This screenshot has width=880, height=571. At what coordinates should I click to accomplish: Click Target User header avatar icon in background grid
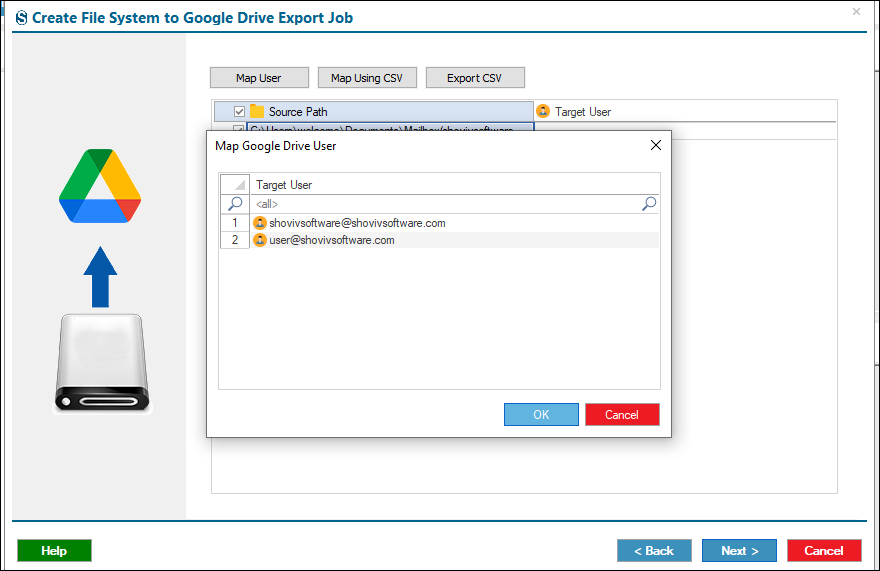[543, 111]
